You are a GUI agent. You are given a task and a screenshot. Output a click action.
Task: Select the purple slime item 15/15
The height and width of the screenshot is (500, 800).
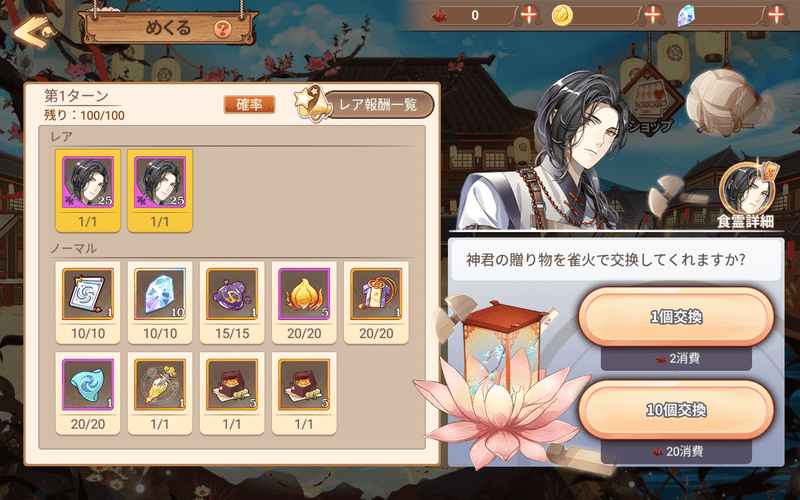click(232, 303)
